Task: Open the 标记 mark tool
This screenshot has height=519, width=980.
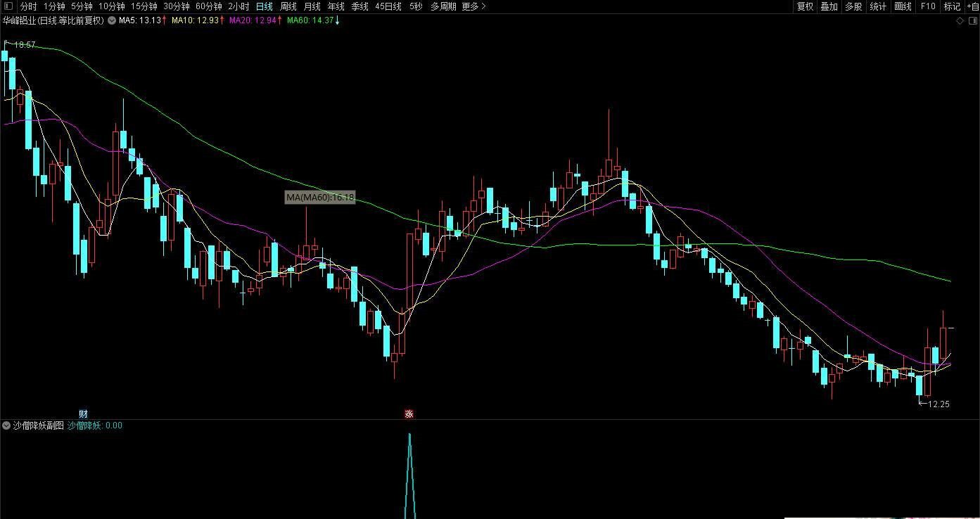Action: (x=952, y=6)
